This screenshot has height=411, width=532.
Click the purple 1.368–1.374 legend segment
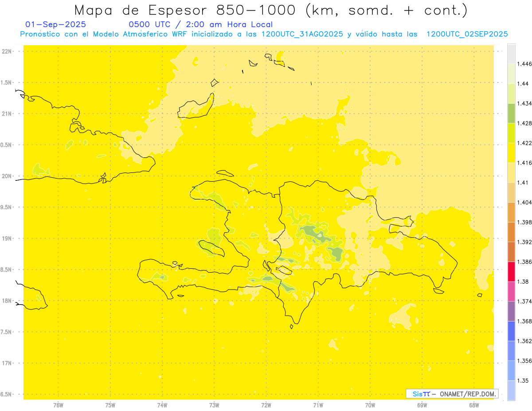click(x=511, y=311)
